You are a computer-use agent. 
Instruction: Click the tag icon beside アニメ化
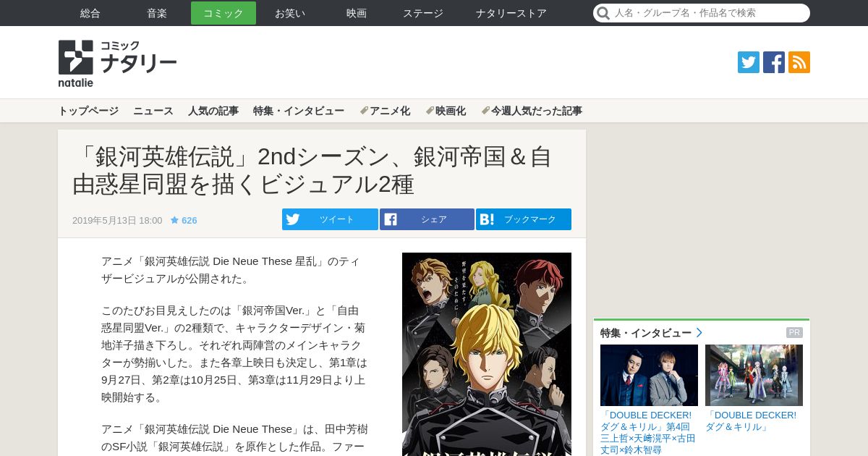tap(364, 111)
